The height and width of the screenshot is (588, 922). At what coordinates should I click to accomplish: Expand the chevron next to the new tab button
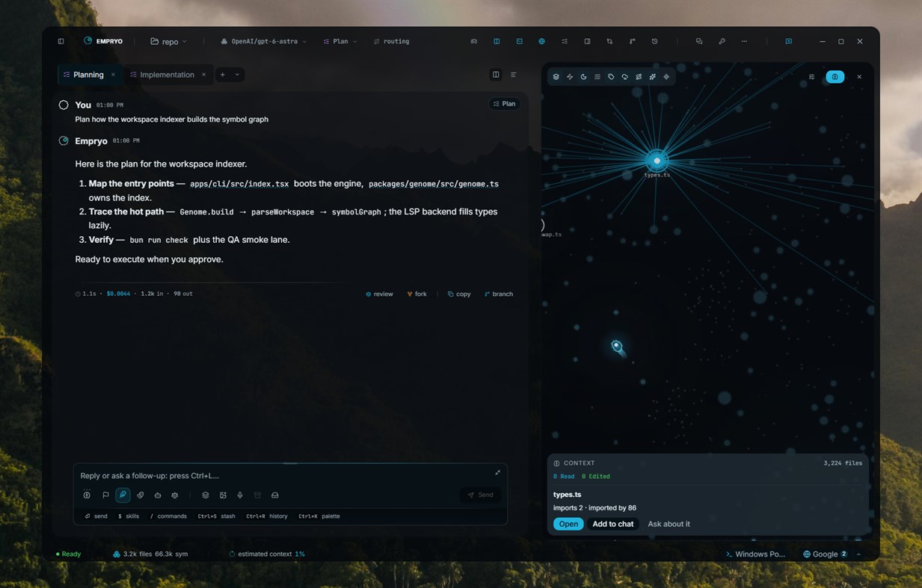click(x=237, y=75)
